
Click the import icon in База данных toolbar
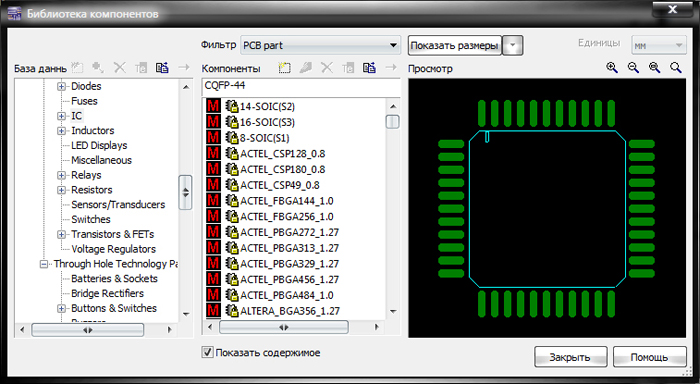[162, 68]
